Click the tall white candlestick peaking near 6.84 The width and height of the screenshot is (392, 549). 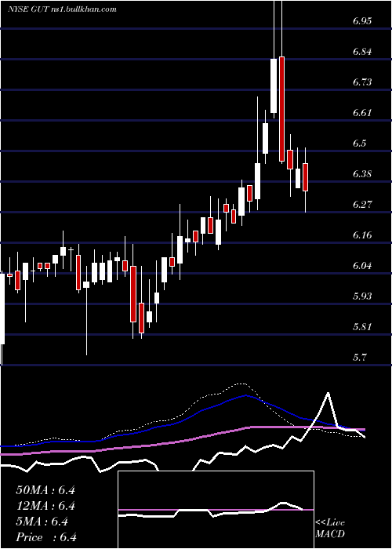click(274, 86)
